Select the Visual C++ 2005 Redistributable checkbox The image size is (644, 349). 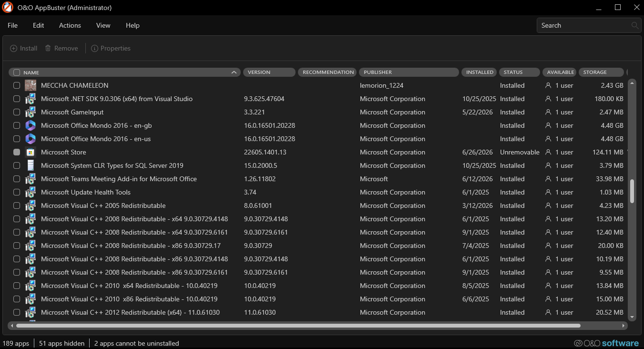(x=17, y=205)
